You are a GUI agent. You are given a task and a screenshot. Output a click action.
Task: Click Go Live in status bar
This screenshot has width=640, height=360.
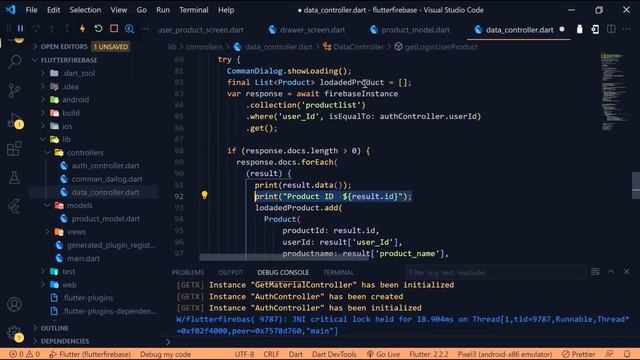tap(383, 354)
